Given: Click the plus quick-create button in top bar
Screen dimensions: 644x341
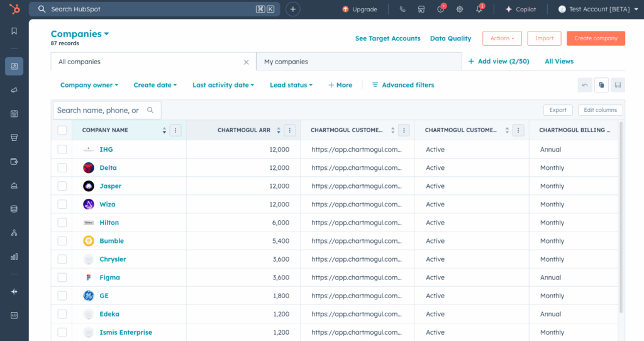Looking at the screenshot, I should point(293,9).
